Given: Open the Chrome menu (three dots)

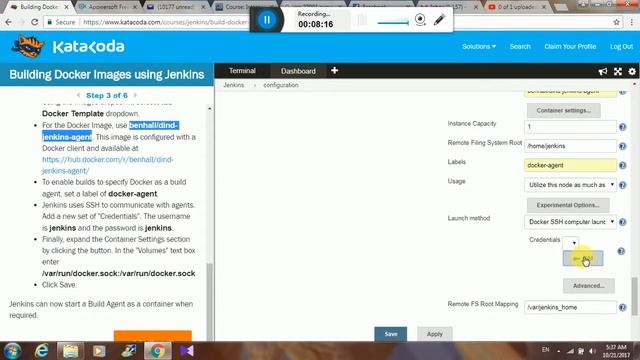Looking at the screenshot, I should [631, 22].
